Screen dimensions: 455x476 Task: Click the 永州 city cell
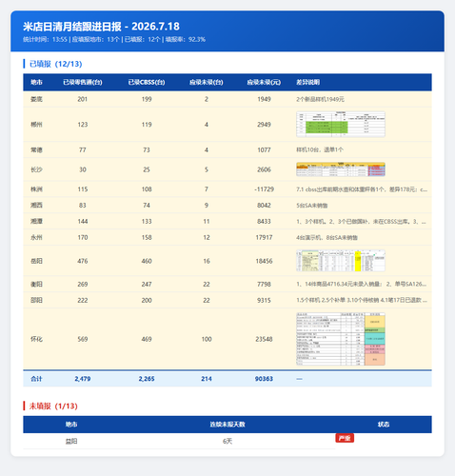point(36,237)
